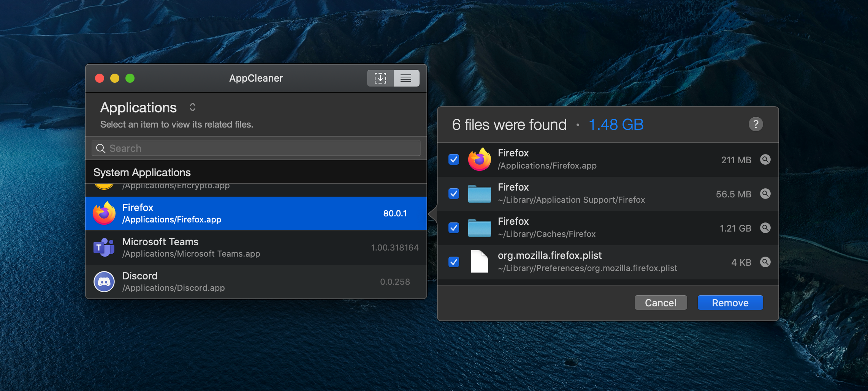Uncheck the /Applications/Firefox.app checkbox
Viewport: 868px width, 391px height.
pyautogui.click(x=454, y=159)
